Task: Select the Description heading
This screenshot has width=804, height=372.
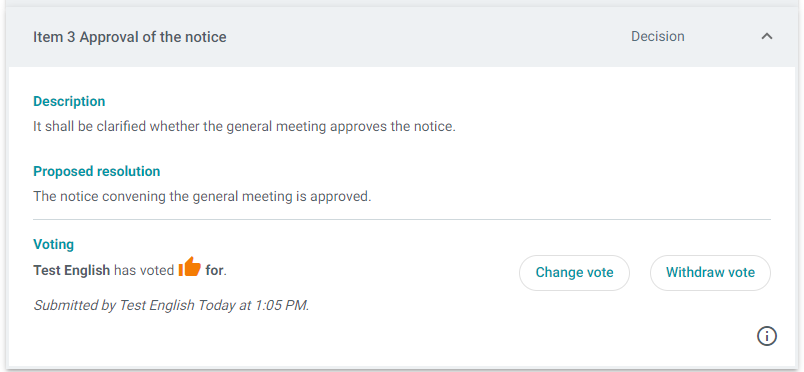Action: pos(69,102)
